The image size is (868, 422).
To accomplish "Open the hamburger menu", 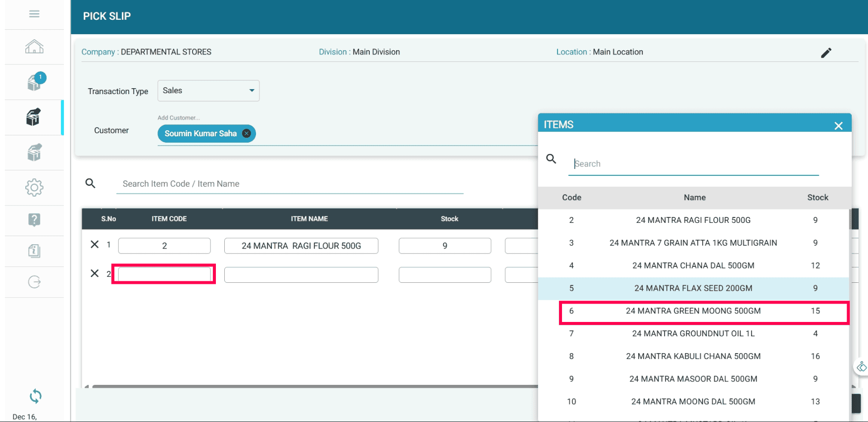I will (34, 14).
